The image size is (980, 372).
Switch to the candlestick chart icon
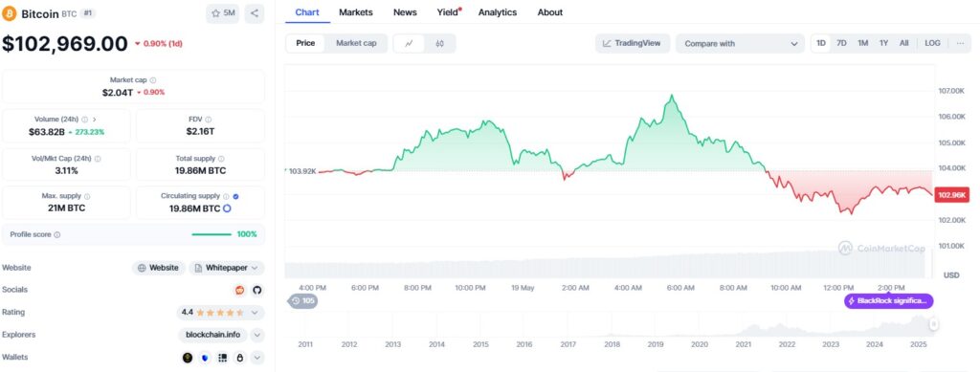[439, 43]
